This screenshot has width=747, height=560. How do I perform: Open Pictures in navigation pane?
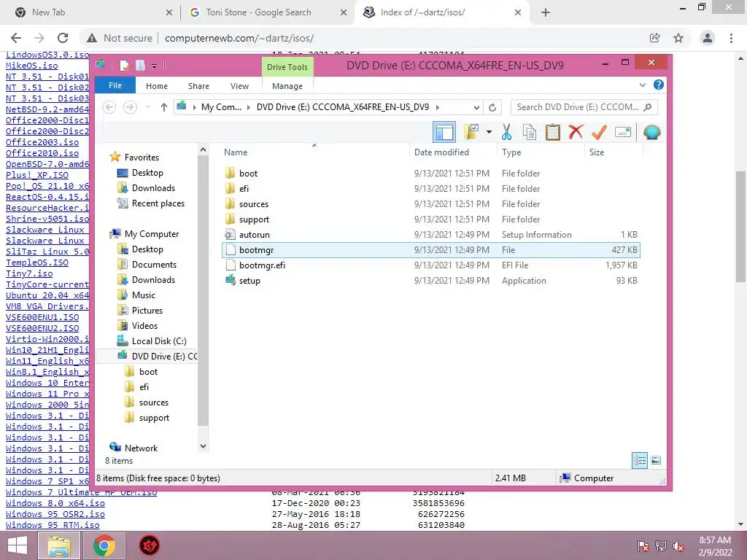pyautogui.click(x=147, y=311)
